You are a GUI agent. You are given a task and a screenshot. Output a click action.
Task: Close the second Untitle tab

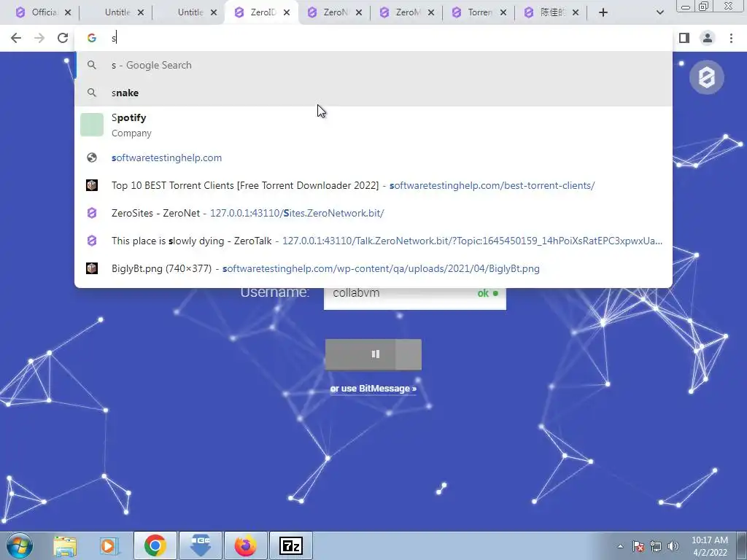pyautogui.click(x=214, y=13)
